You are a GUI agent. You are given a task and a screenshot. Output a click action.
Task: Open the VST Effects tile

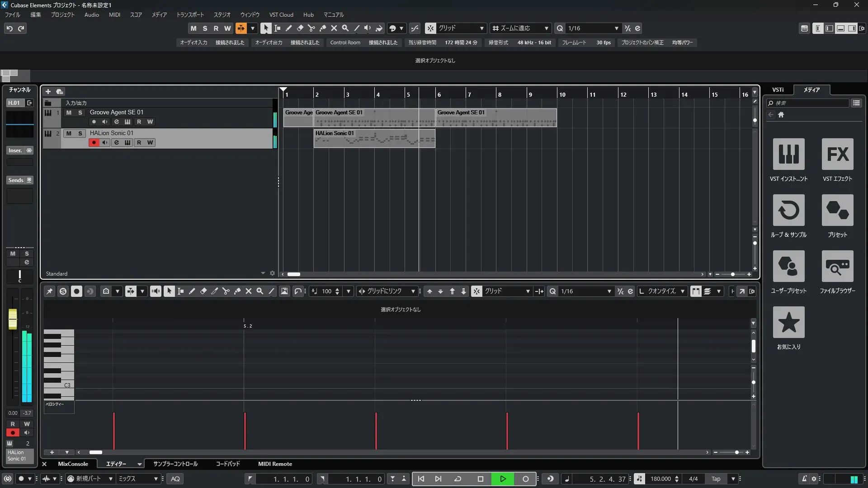point(837,154)
